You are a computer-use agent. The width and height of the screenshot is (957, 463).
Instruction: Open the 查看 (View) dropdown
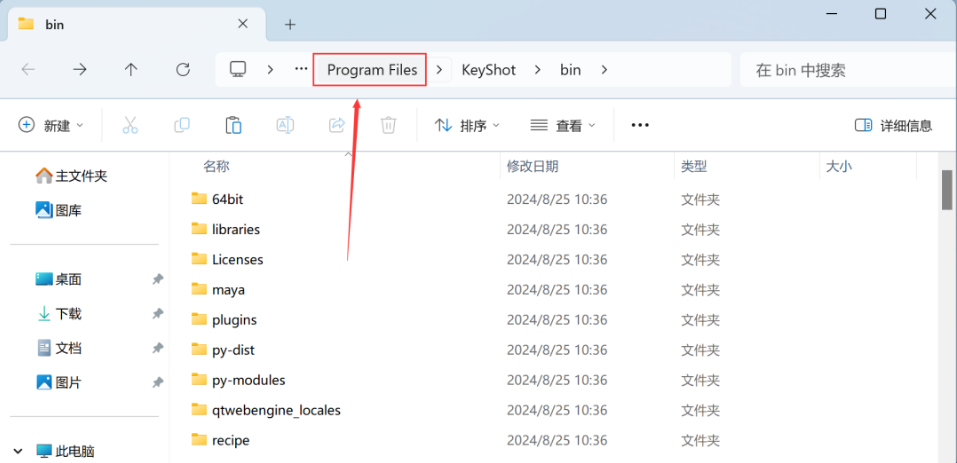click(563, 126)
